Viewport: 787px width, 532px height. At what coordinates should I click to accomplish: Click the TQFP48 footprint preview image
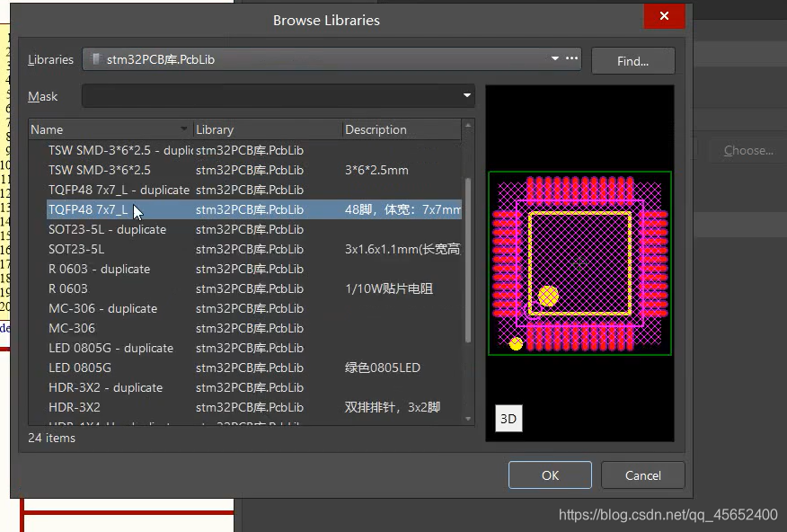[x=579, y=262]
